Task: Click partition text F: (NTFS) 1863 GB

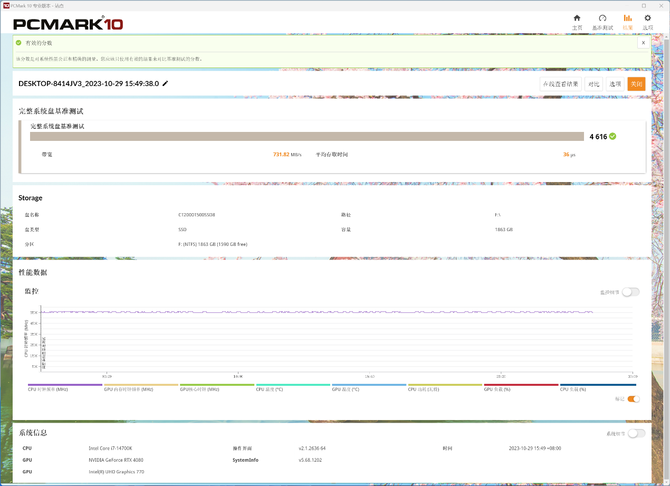Action: pos(213,244)
